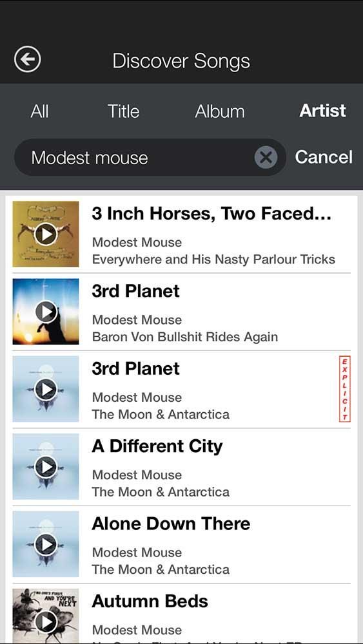This screenshot has width=363, height=644.
Task: Play 3 Inch Horses, Two Faced preview
Action: 46,234
